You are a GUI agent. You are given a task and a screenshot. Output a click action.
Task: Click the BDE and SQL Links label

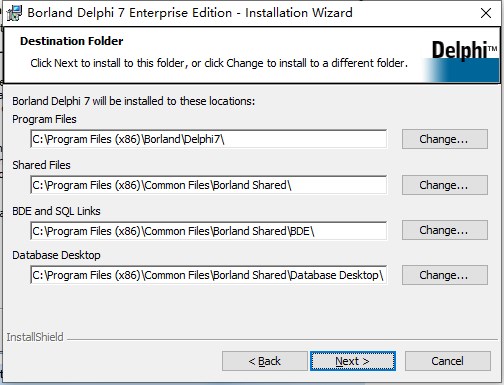(x=56, y=211)
